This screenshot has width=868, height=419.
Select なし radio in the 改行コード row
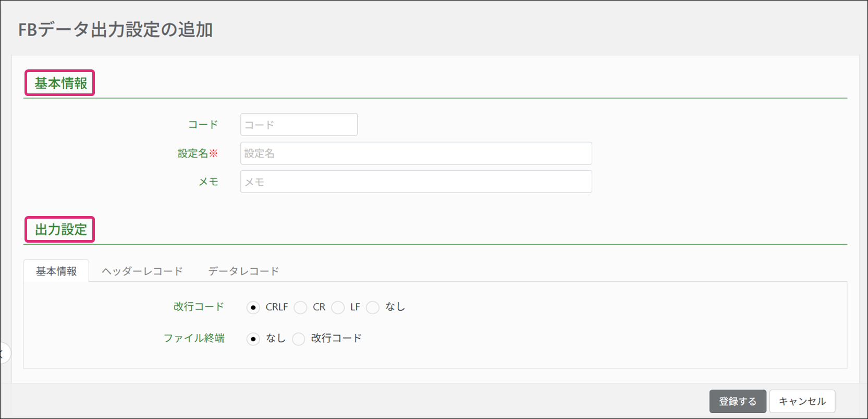(x=373, y=307)
